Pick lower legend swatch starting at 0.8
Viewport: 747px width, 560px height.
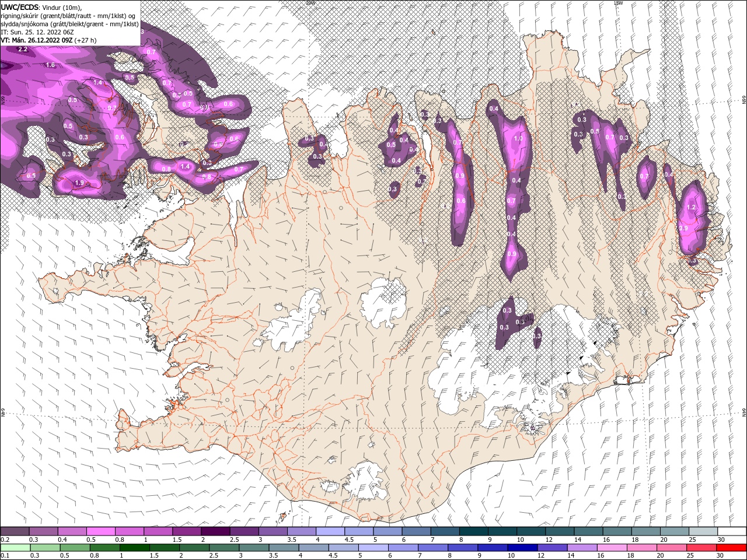pos(104,548)
